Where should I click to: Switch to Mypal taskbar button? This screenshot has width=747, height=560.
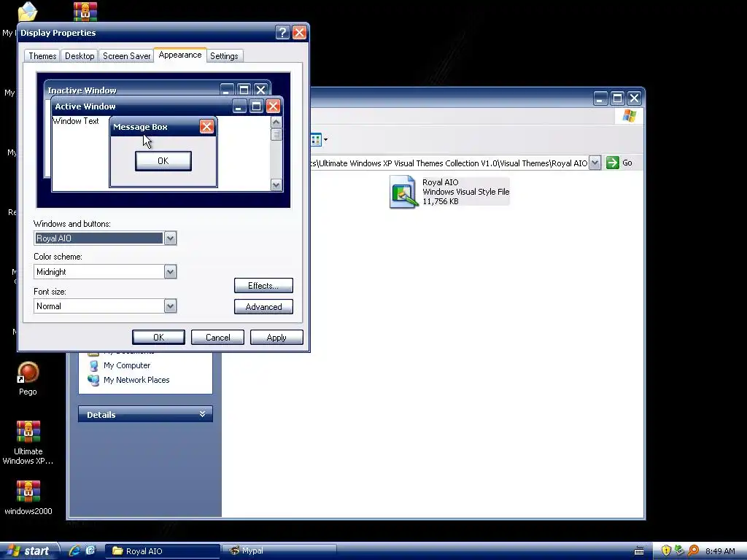coord(279,551)
